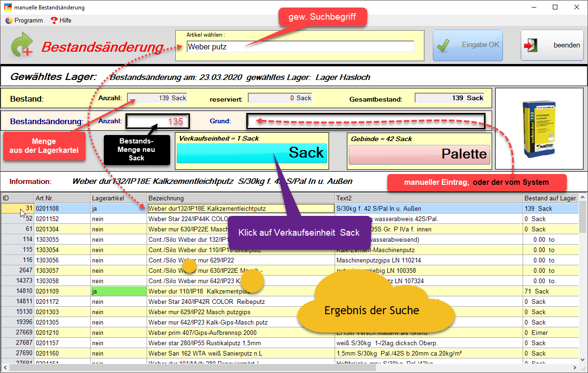Click the '71 Sack' stock cell
Screen dimensions: 588x373
point(551,291)
